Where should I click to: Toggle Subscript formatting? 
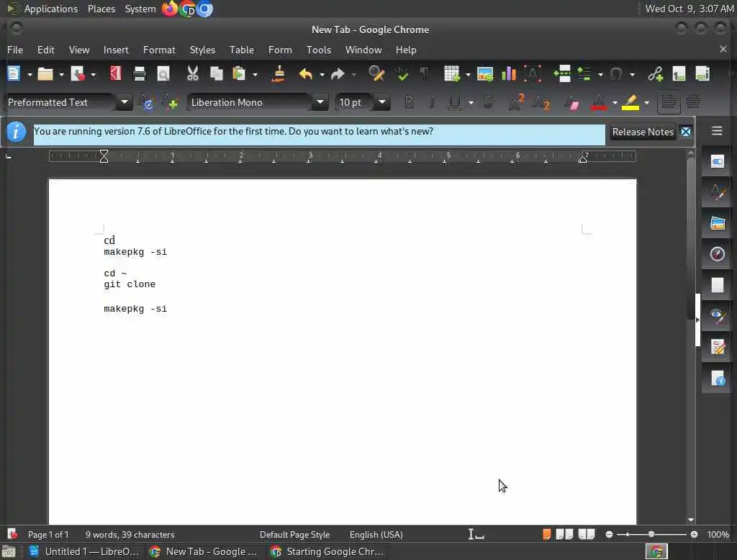point(541,102)
